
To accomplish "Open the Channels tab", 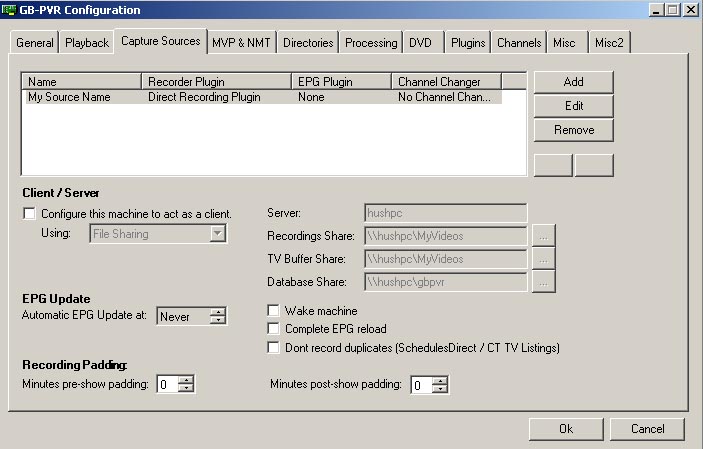I will point(519,43).
